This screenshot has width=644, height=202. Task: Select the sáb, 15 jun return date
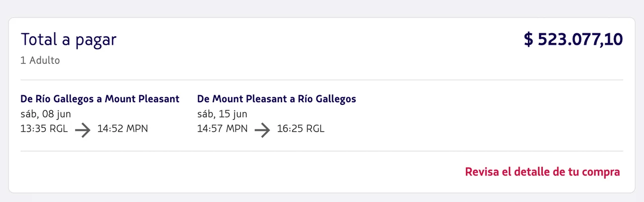222,114
